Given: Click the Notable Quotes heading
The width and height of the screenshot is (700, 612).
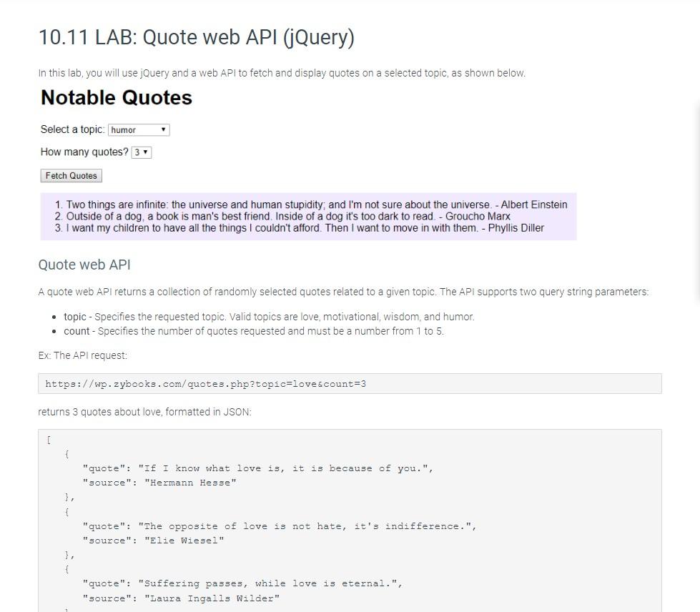Looking at the screenshot, I should 116,97.
